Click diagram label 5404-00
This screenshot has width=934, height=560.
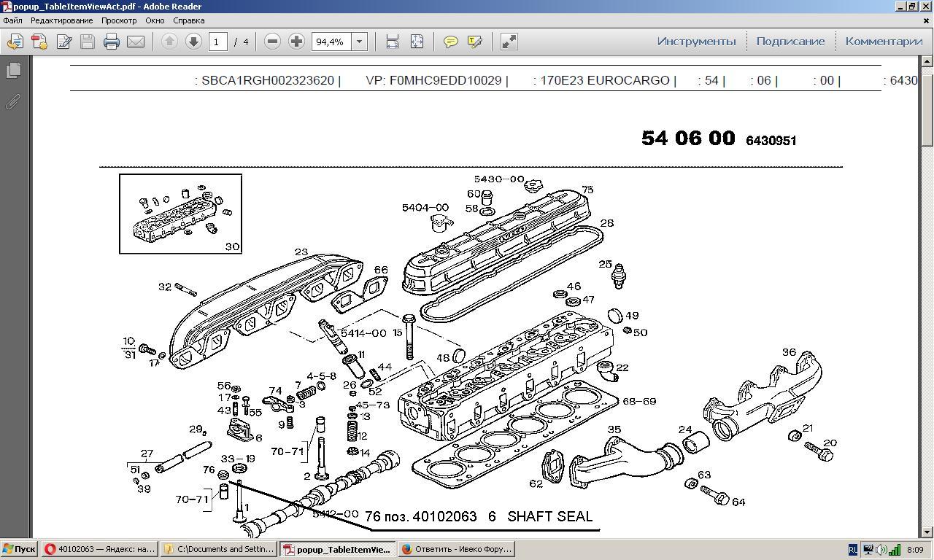425,208
